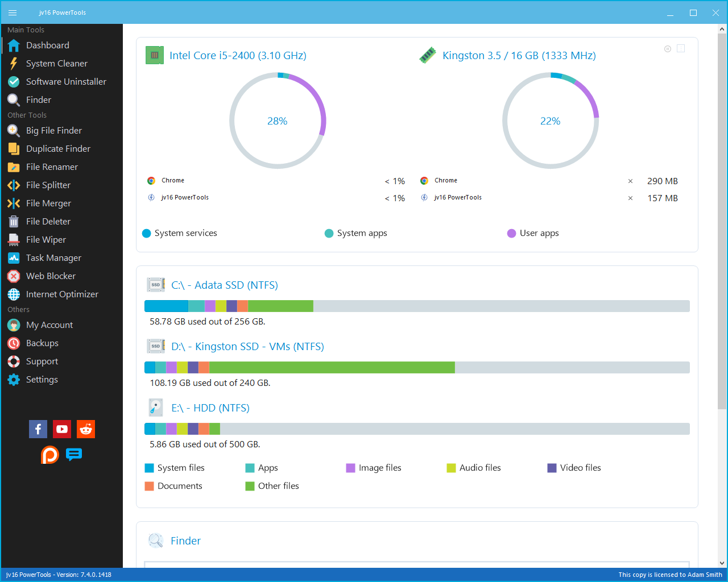Click the Intel Core i5-2400 heading
Viewport: 728px width, 582px height.
click(x=238, y=56)
